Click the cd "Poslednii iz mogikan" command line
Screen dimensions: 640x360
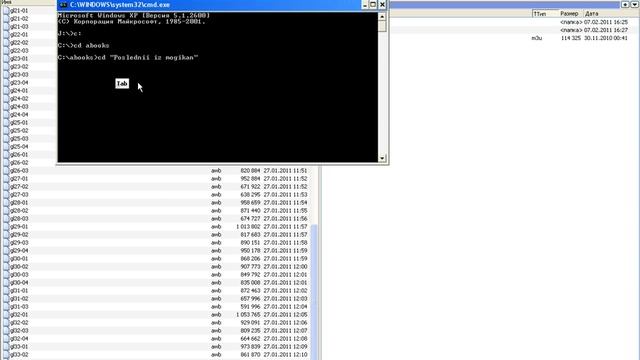tap(128, 58)
